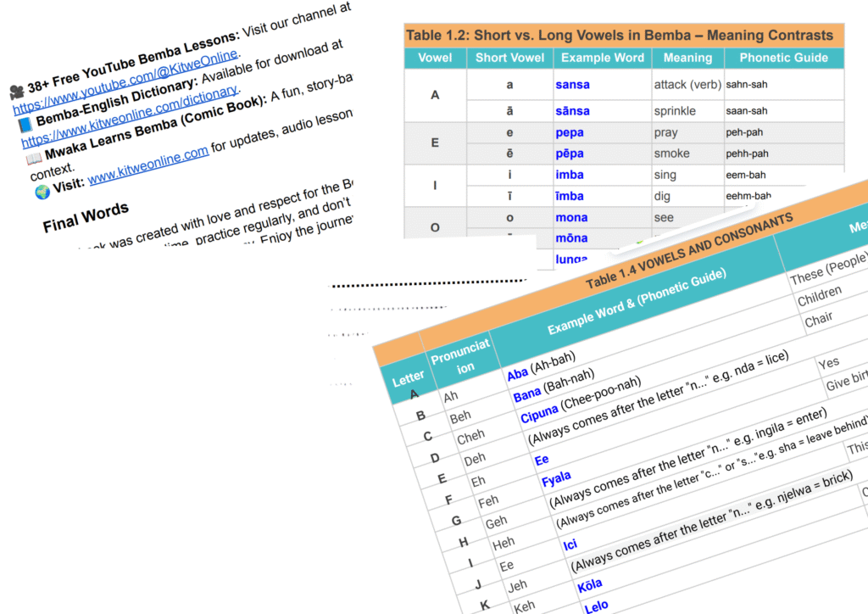The height and width of the screenshot is (614, 868).
Task: Click the Table 1.4 Vowels and Consonants title
Action: (689, 251)
